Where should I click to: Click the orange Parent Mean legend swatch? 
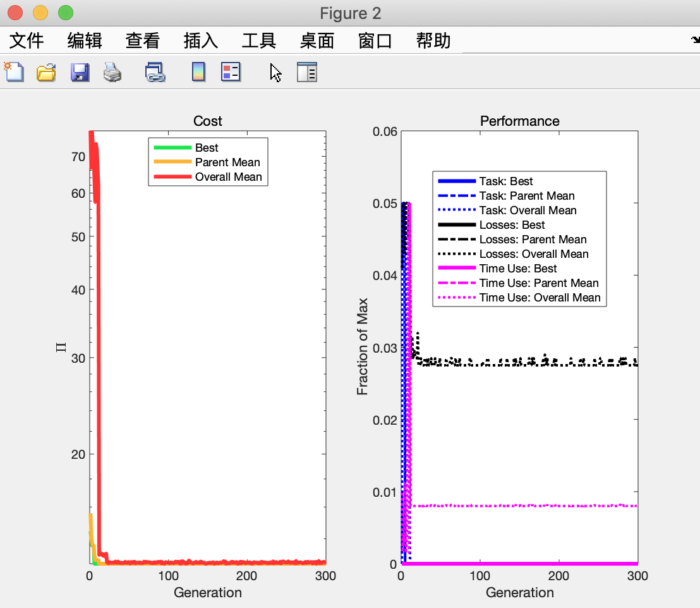(x=172, y=162)
